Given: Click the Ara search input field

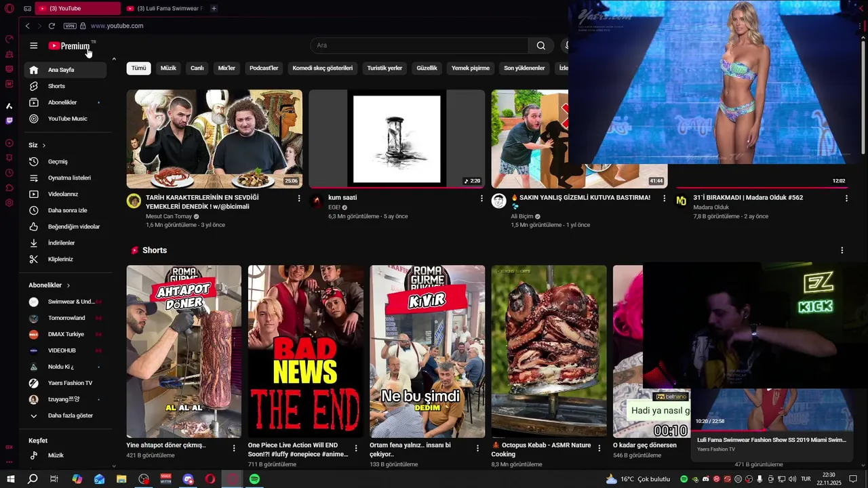Looking at the screenshot, I should click(419, 45).
